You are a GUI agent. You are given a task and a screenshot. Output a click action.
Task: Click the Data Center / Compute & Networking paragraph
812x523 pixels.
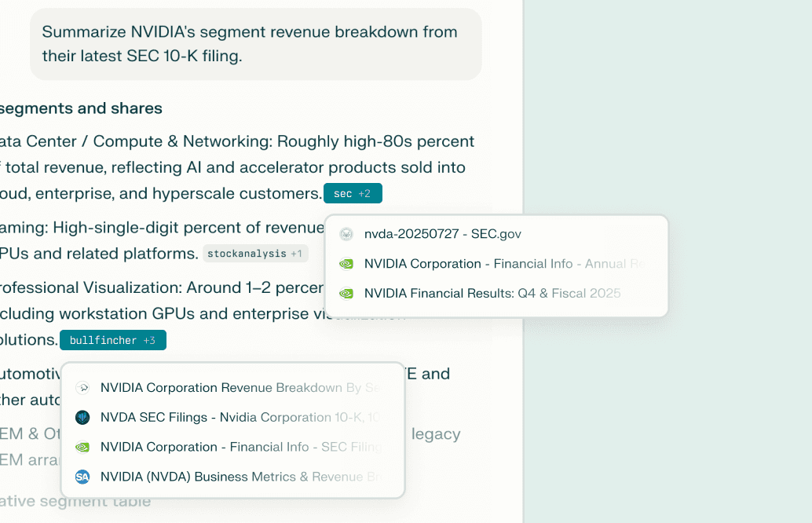237,167
